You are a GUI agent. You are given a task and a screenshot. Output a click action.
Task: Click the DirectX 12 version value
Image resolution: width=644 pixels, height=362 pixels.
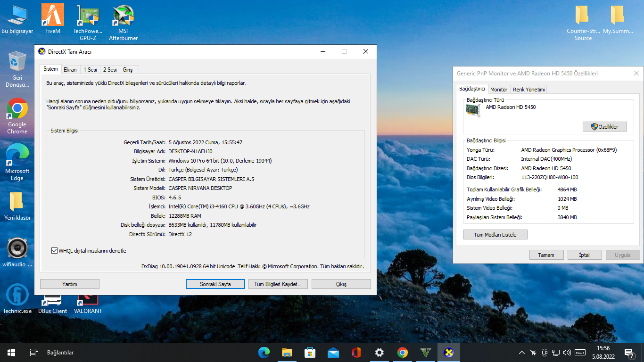(x=180, y=234)
